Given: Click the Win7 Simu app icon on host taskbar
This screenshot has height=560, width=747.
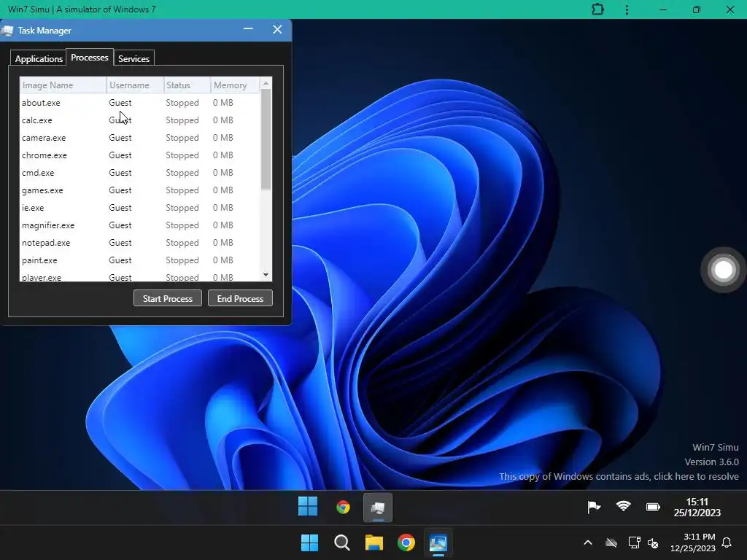Looking at the screenshot, I should click(438, 542).
